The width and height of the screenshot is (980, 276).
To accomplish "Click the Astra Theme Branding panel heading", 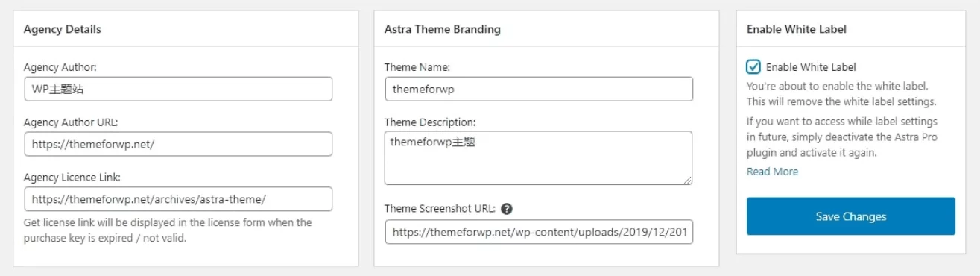I will pyautogui.click(x=443, y=29).
